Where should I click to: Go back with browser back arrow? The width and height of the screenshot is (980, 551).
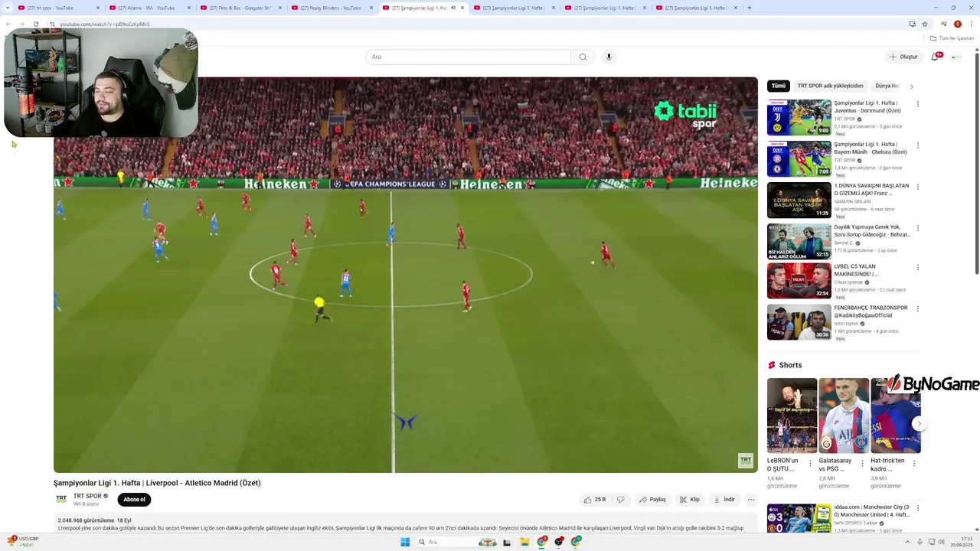8,24
